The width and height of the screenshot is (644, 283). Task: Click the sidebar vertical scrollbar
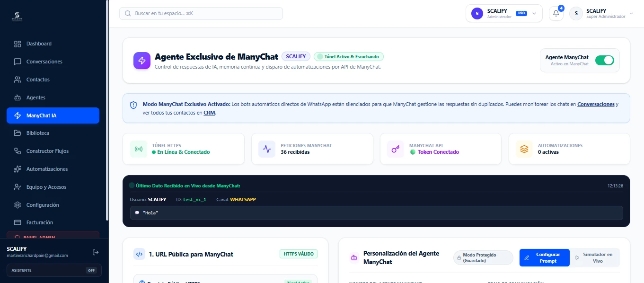(x=107, y=111)
